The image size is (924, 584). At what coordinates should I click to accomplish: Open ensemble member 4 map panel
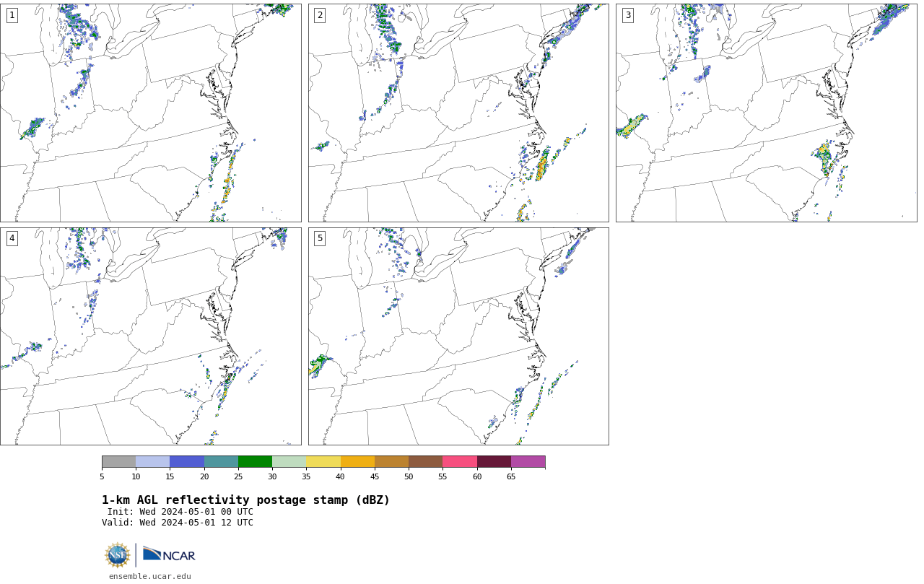pos(150,336)
